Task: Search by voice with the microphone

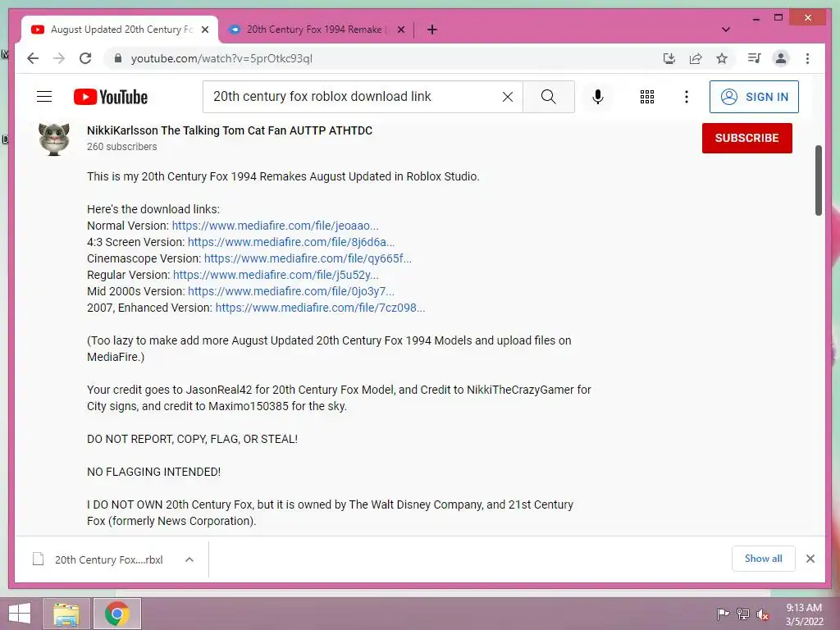Action: [598, 97]
